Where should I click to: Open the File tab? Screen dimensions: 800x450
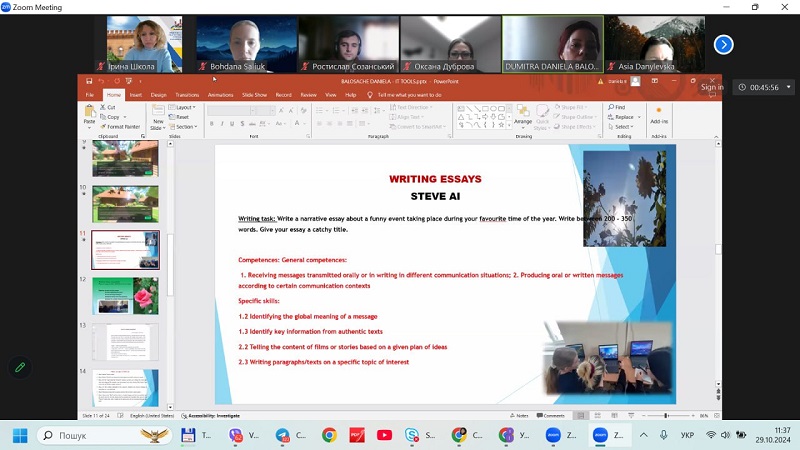point(90,95)
